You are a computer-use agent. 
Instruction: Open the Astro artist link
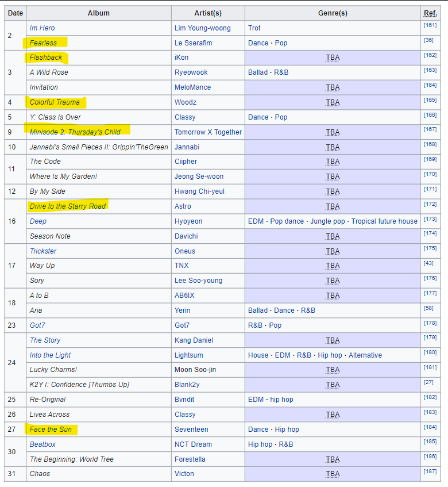[183, 206]
